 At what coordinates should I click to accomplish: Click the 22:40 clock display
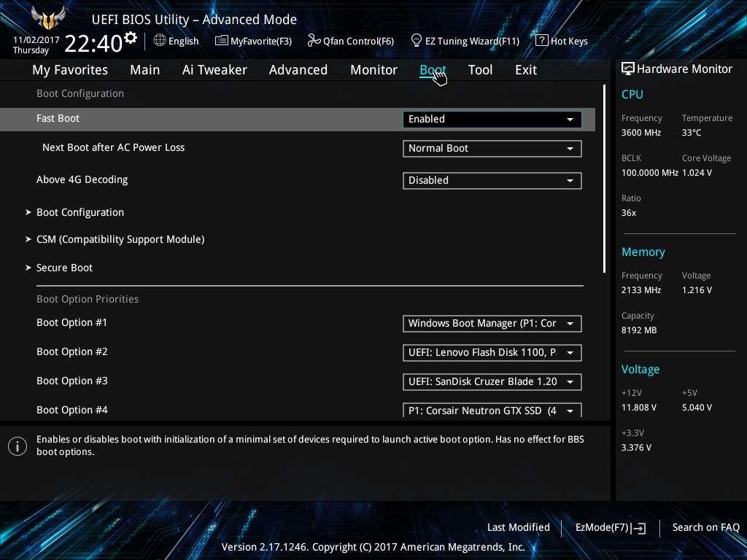[x=93, y=43]
